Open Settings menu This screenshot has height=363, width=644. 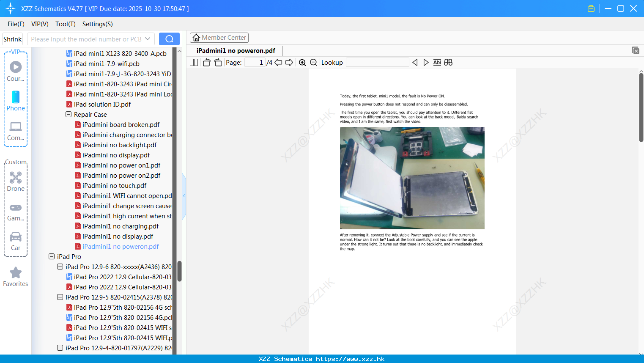98,24
